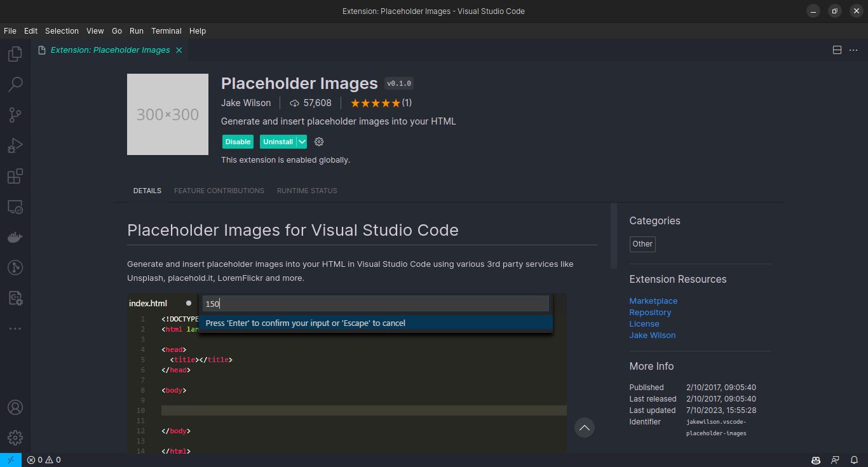Open the Remote Explorer panel
868x467 pixels.
[x=15, y=206]
